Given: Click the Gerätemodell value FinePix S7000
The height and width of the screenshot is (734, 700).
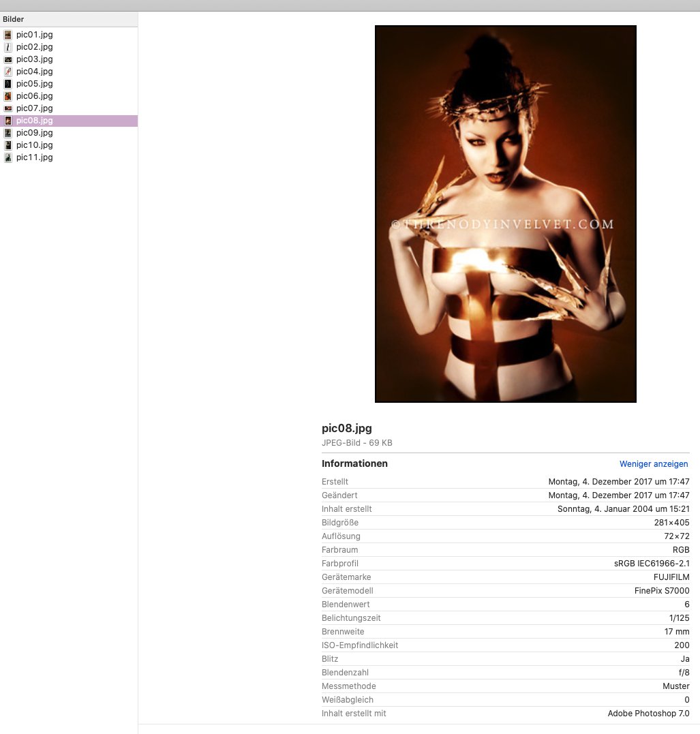Looking at the screenshot, I should tap(662, 591).
